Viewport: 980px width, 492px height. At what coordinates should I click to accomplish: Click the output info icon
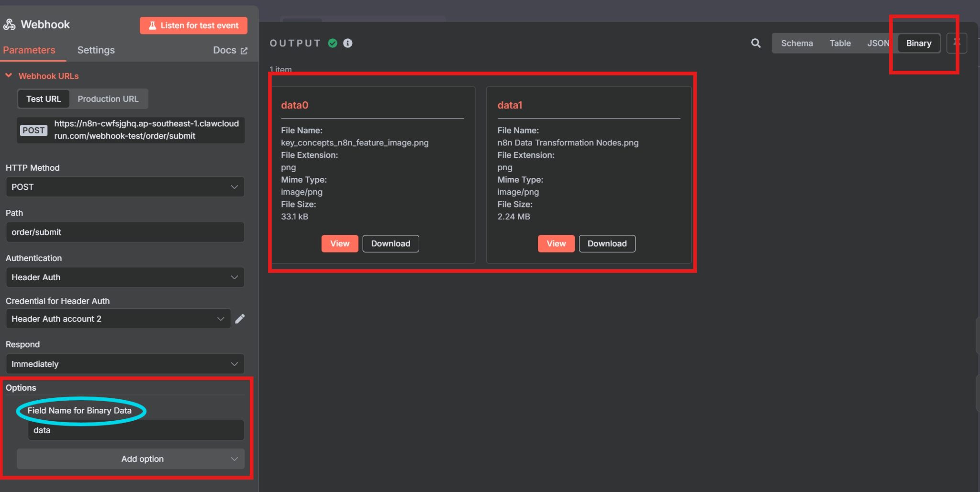click(x=348, y=43)
